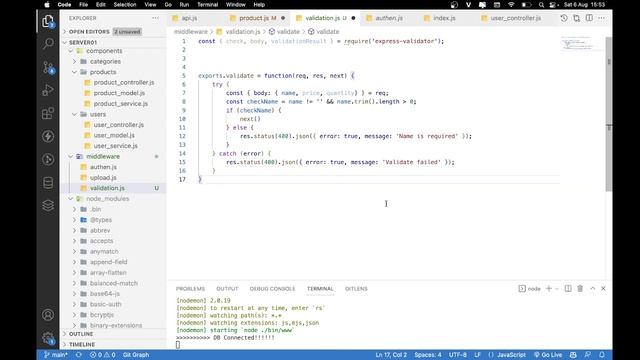Switch to the index.js editor tab
This screenshot has height=360, width=640.
point(444,18)
